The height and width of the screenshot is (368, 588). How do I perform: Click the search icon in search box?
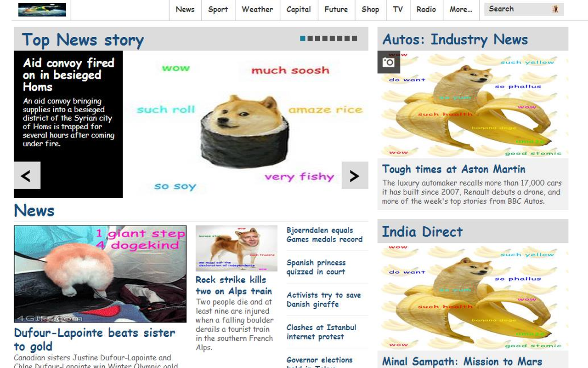tap(555, 9)
